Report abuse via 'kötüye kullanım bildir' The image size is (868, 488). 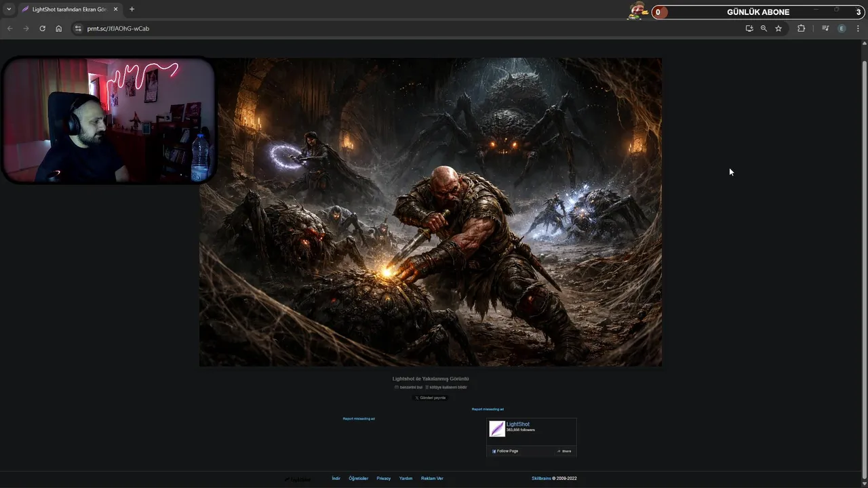pos(446,387)
